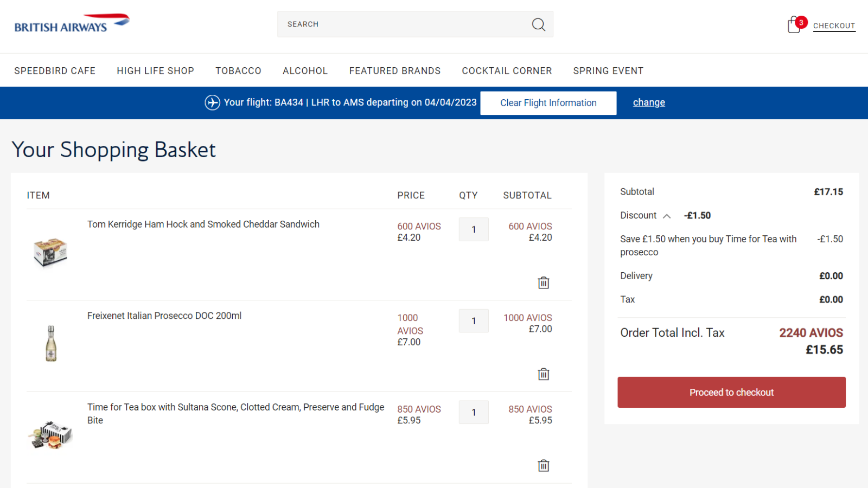
Task: Open Time for Tea box product link
Action: pyautogui.click(x=235, y=414)
